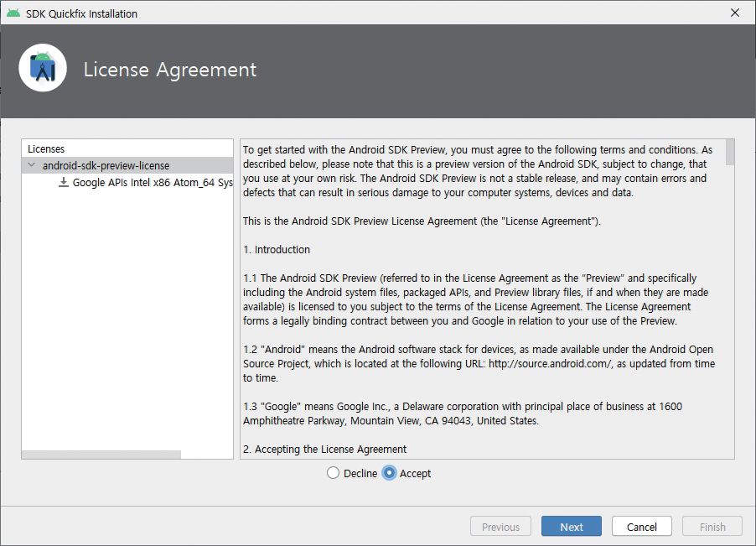Select the Accept radio button

point(389,473)
